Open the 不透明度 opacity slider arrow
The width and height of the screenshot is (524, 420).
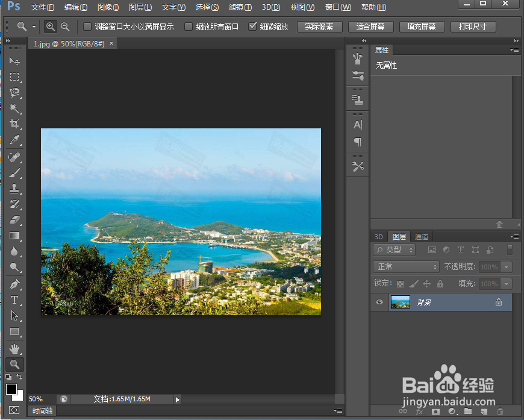[507, 267]
